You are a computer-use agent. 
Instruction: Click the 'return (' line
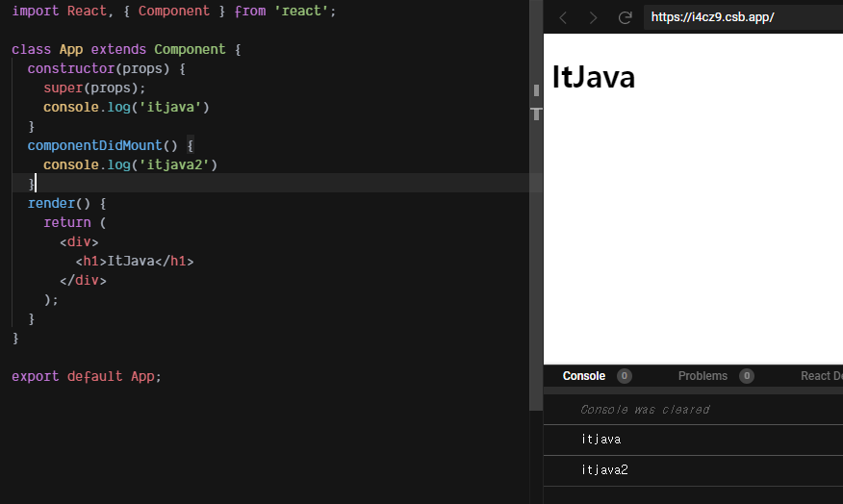pos(75,223)
